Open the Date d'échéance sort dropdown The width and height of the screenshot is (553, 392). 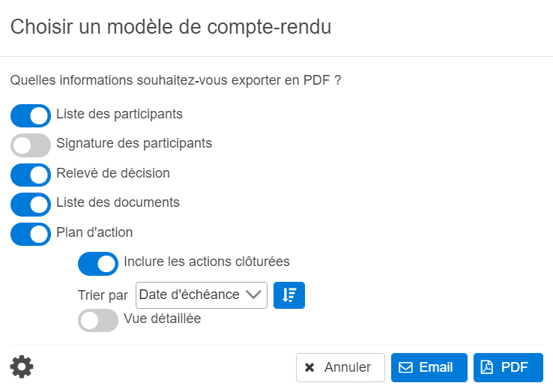point(201,295)
